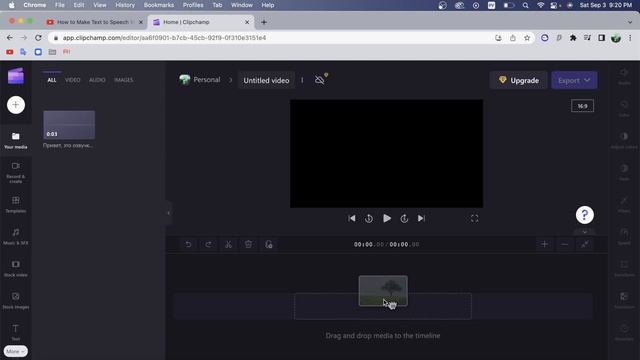This screenshot has height=360, width=640.
Task: Rewind preview by five seconds
Action: pos(369,218)
